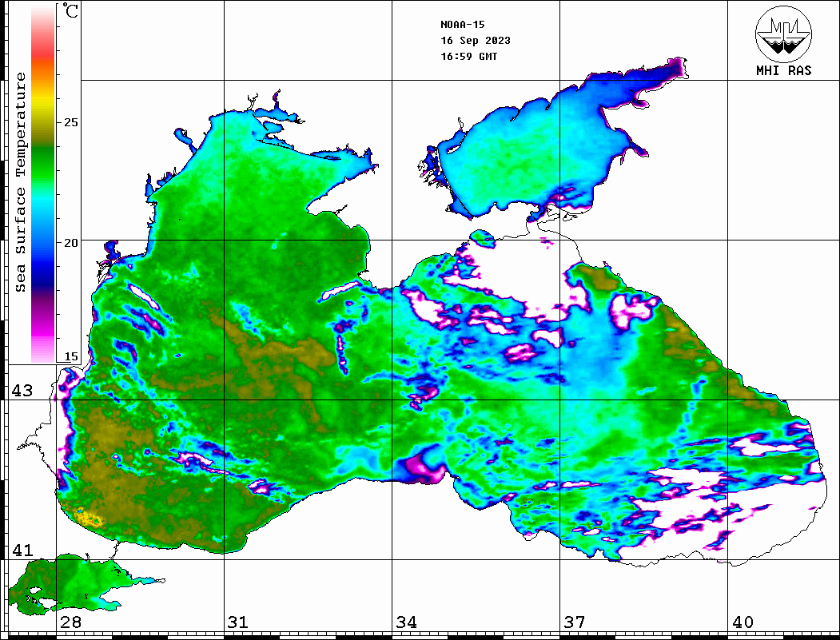Click the 15 mark on the temperature scale
Image resolution: width=840 pixels, height=640 pixels.
(70, 356)
